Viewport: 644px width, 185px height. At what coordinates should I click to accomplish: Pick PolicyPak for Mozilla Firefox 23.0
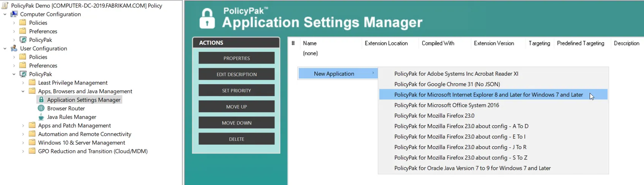(x=493, y=115)
